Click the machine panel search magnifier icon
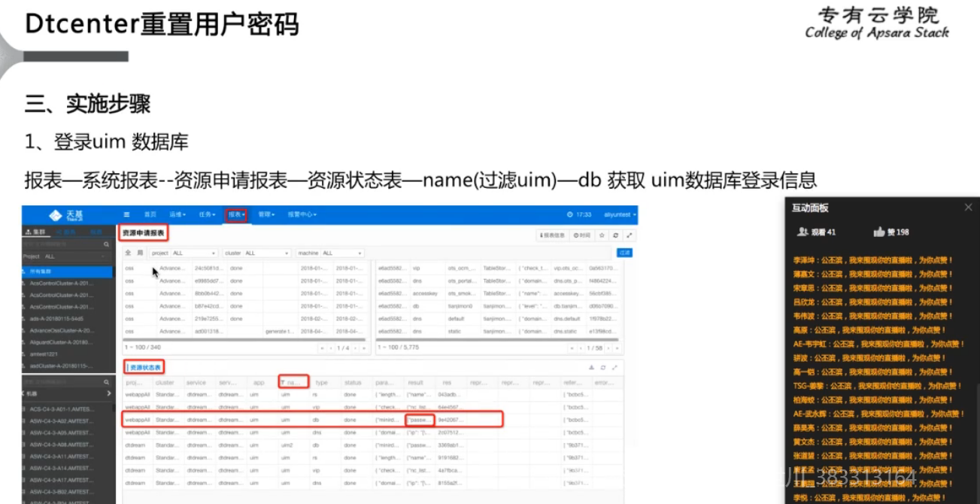The image size is (980, 504). 107,382
